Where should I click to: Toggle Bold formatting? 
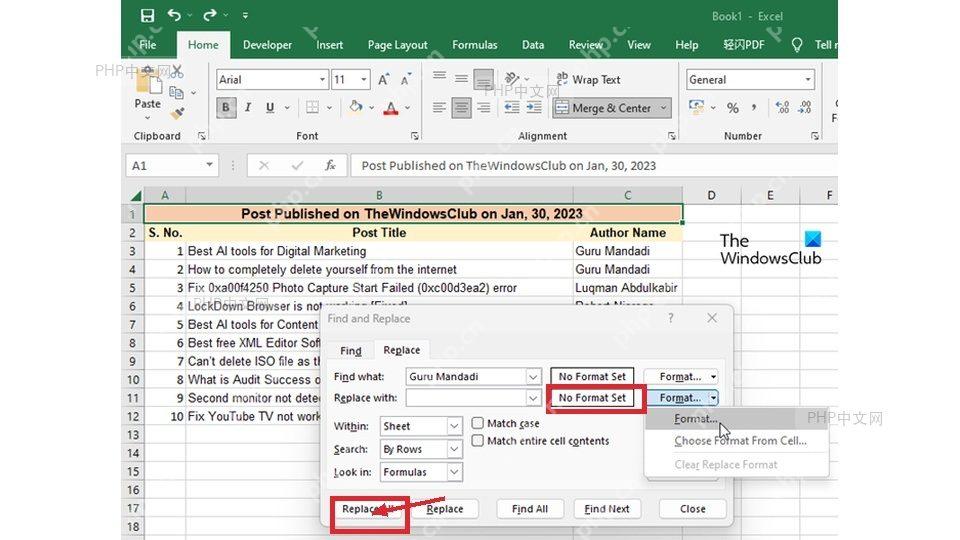[x=226, y=108]
